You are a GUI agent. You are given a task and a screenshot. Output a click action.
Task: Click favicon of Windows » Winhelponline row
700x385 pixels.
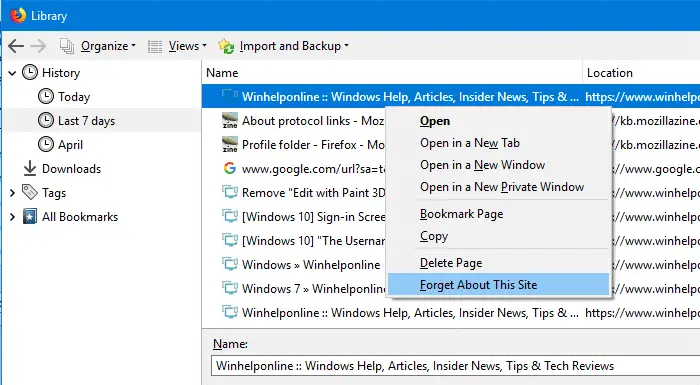229,264
